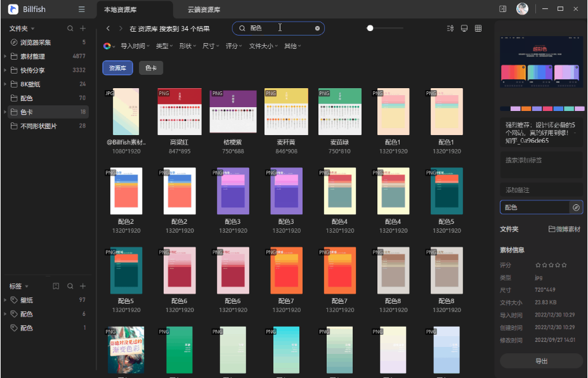Open the color filter dropdown
The height and width of the screenshot is (378, 588).
point(108,46)
